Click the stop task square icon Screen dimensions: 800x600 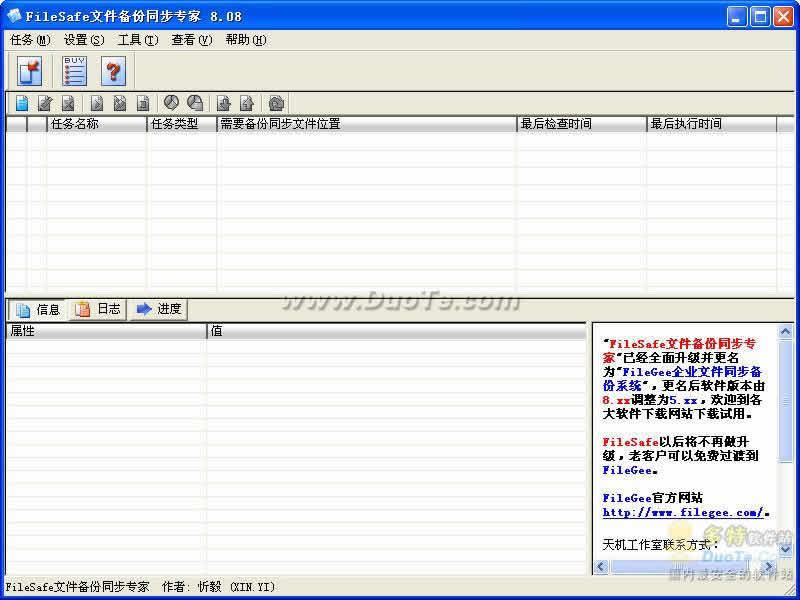[x=143, y=104]
